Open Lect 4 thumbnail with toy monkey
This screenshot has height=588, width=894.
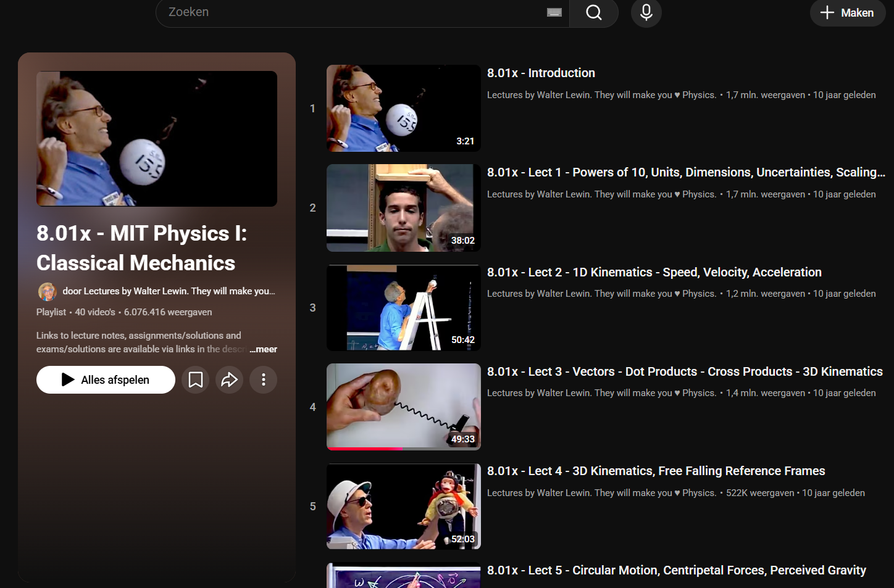(403, 506)
